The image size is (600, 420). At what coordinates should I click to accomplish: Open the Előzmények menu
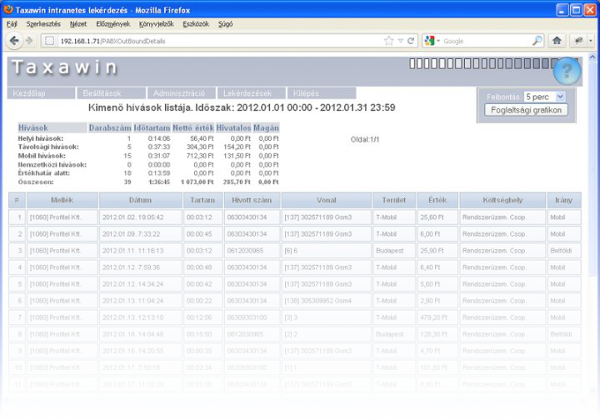pos(113,24)
